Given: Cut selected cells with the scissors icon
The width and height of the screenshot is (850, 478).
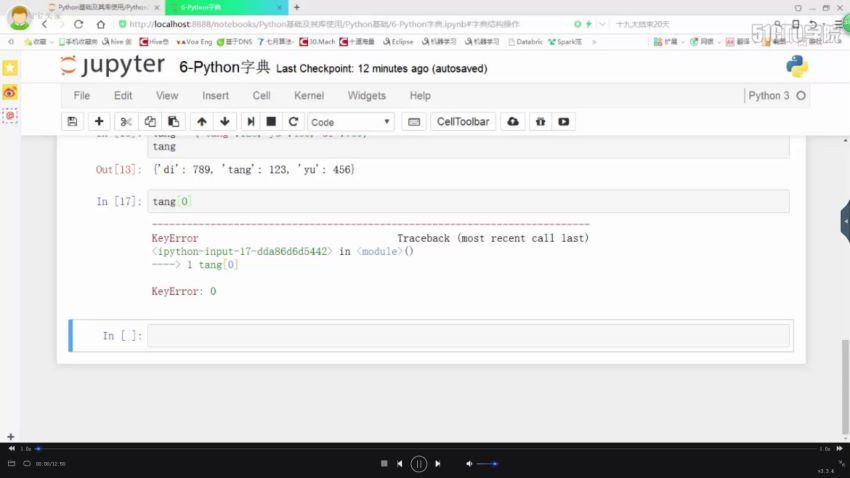Looking at the screenshot, I should point(126,122).
